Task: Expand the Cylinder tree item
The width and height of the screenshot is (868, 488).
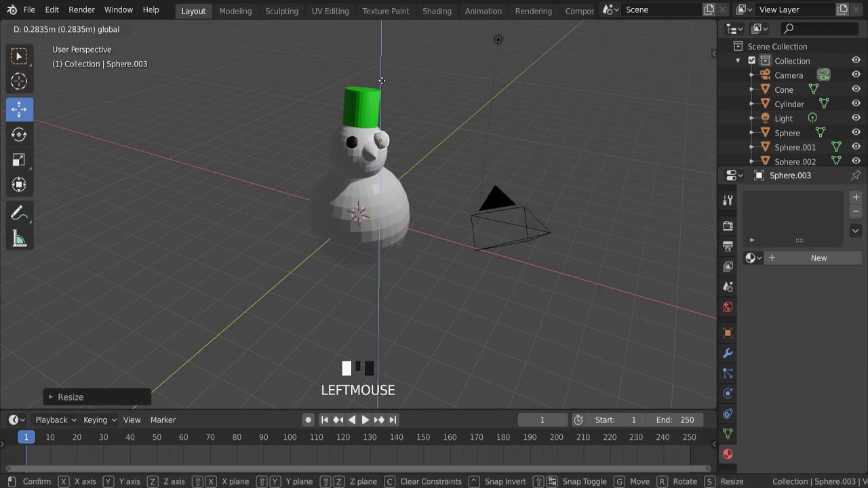Action: (751, 104)
